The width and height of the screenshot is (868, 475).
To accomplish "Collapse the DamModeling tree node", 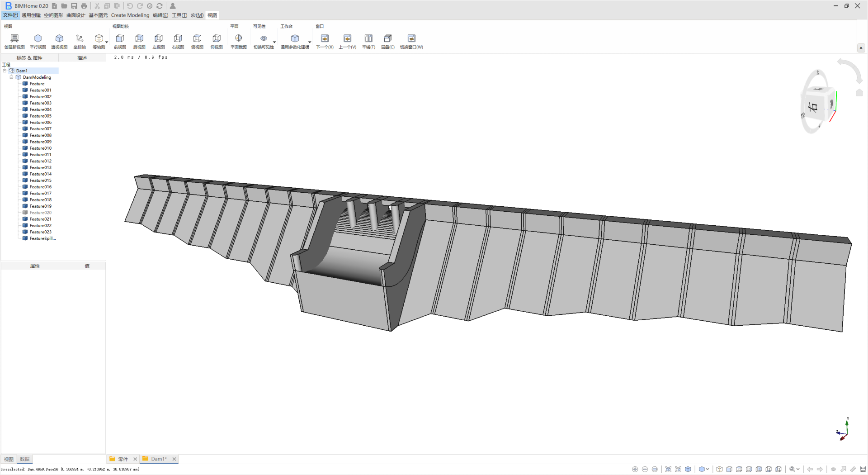I will coord(12,77).
